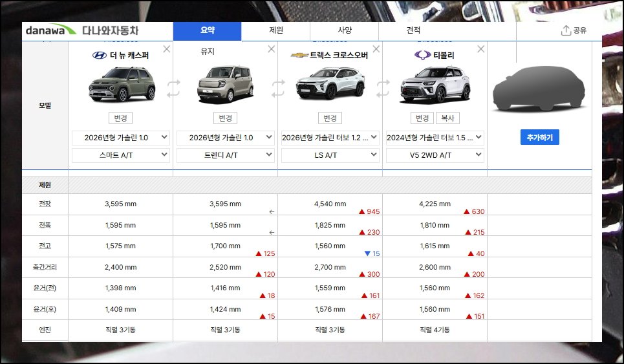Open the 티볼리 car image

[435, 84]
